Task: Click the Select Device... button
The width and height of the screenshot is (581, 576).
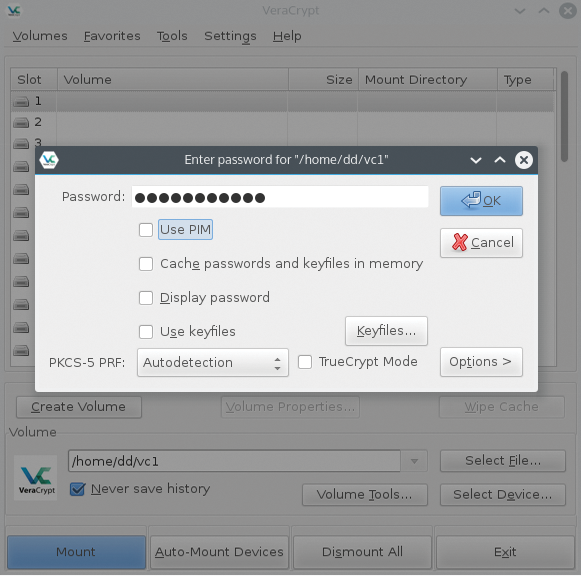Action: click(x=503, y=495)
